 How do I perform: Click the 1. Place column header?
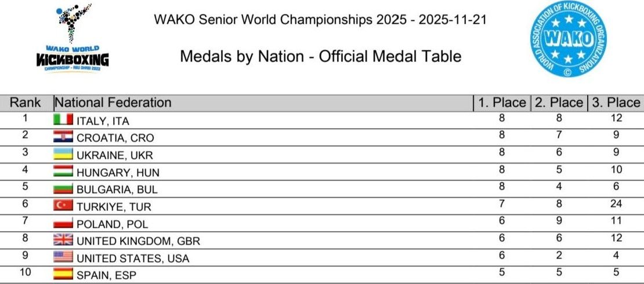[x=501, y=103]
